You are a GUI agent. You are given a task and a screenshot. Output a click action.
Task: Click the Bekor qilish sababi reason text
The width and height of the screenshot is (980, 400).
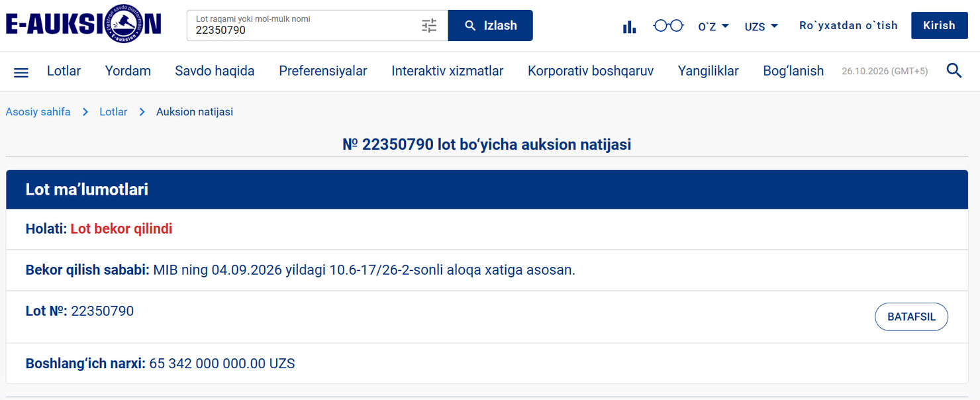pyautogui.click(x=364, y=270)
